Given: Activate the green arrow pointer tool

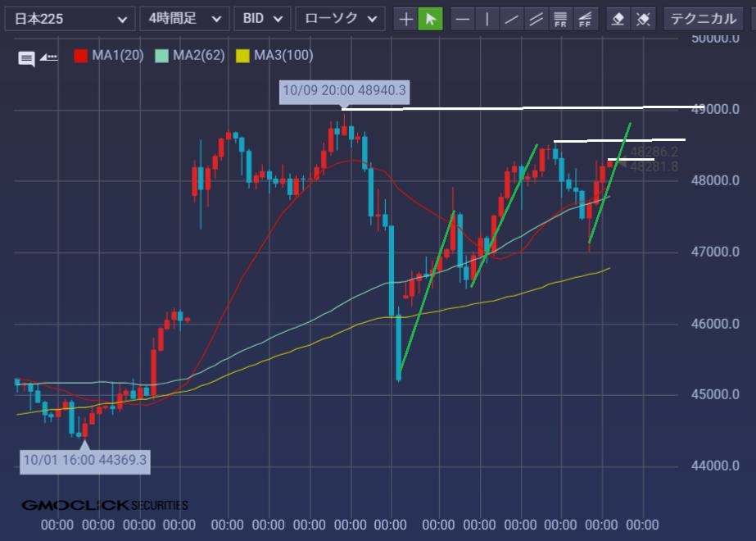Looking at the screenshot, I should [x=430, y=18].
